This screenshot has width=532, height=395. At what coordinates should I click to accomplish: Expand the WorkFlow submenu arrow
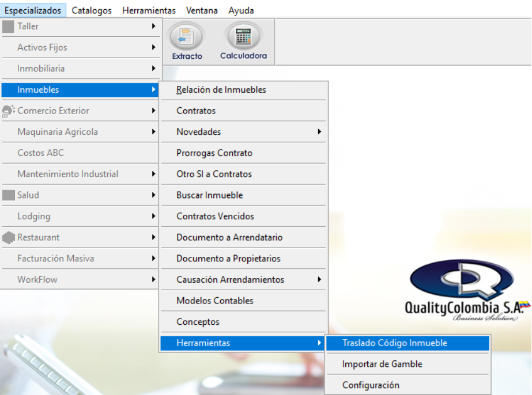click(x=154, y=279)
